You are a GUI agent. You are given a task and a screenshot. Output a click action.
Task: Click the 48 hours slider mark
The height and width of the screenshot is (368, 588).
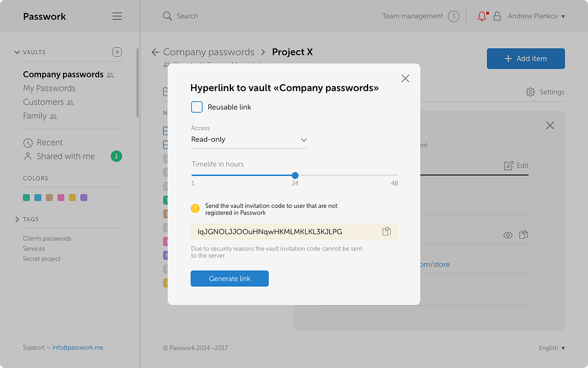pos(394,183)
